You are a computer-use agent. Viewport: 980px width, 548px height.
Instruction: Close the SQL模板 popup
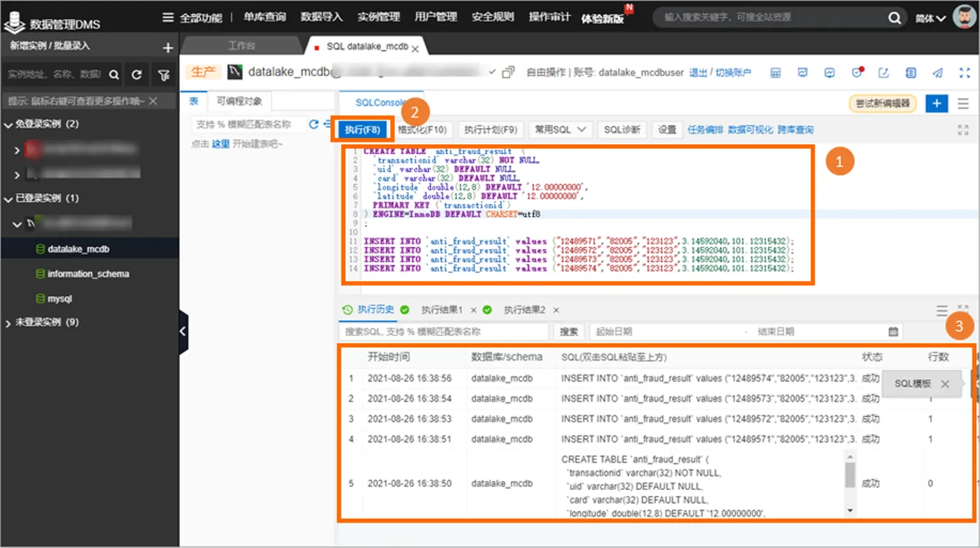945,384
